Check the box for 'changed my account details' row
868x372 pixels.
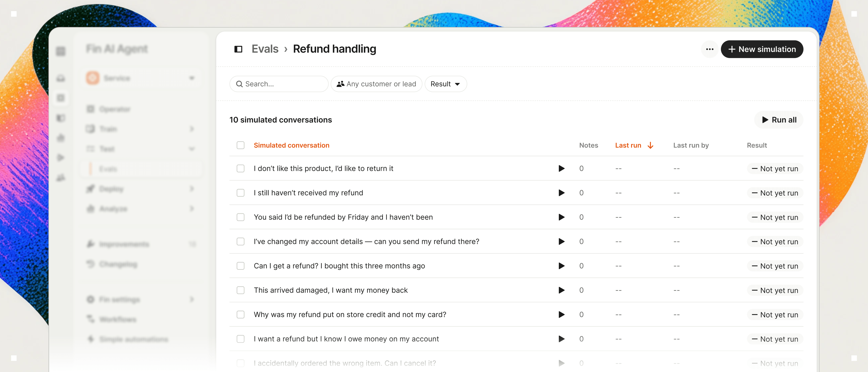[x=241, y=242]
